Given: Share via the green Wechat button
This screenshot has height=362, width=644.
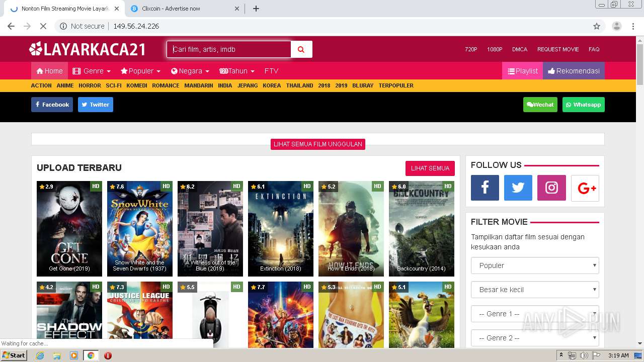Looking at the screenshot, I should pos(540,105).
